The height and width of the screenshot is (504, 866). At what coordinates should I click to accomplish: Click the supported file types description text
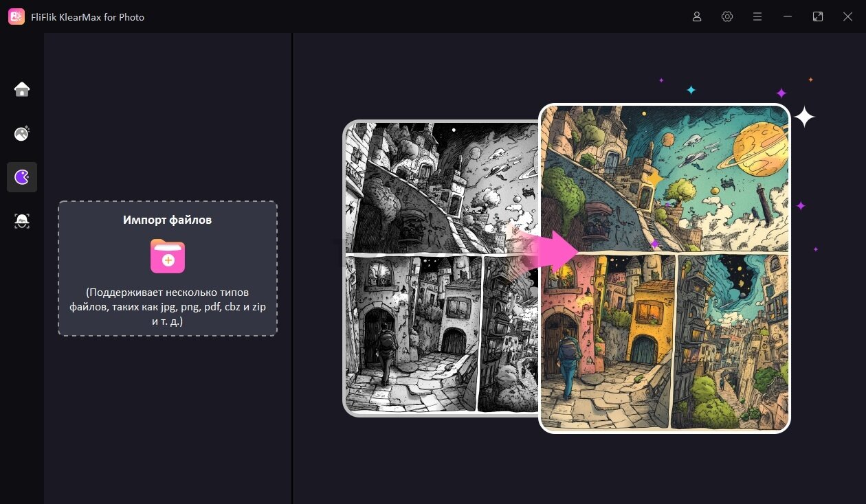tap(168, 307)
